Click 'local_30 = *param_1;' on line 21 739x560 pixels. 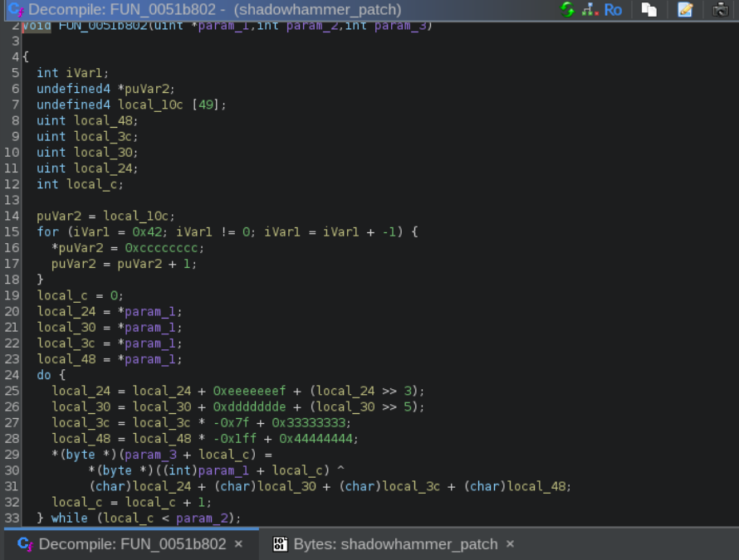click(x=110, y=328)
